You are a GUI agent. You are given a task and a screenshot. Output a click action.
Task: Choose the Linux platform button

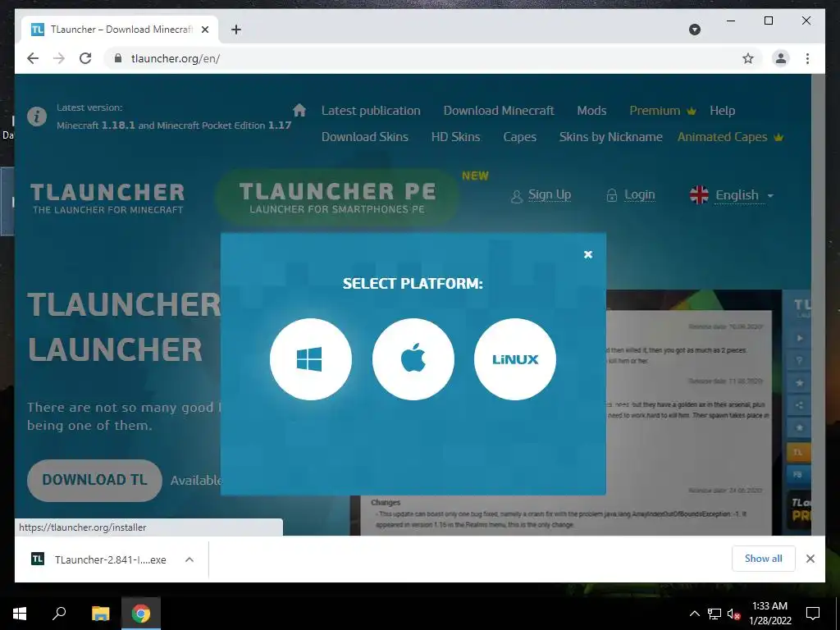[x=515, y=359]
